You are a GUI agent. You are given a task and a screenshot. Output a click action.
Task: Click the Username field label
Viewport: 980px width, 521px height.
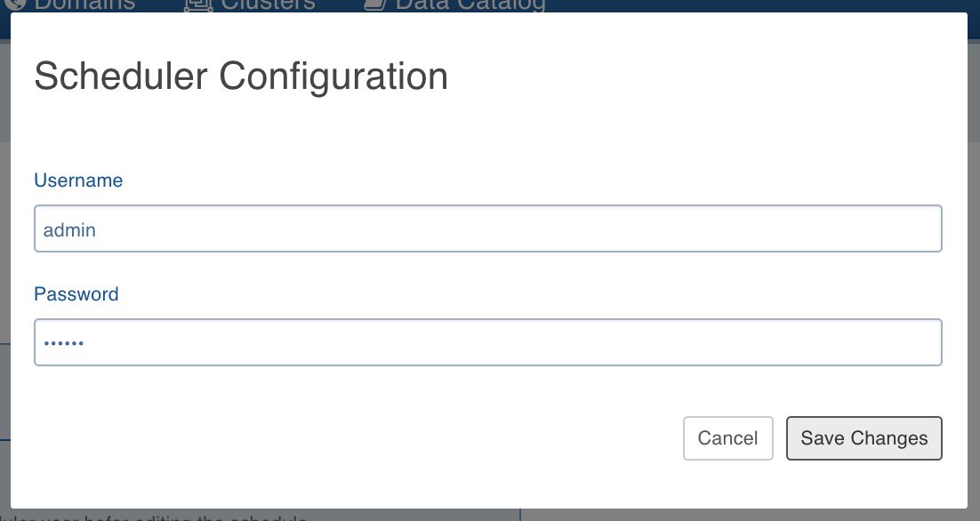(x=78, y=180)
